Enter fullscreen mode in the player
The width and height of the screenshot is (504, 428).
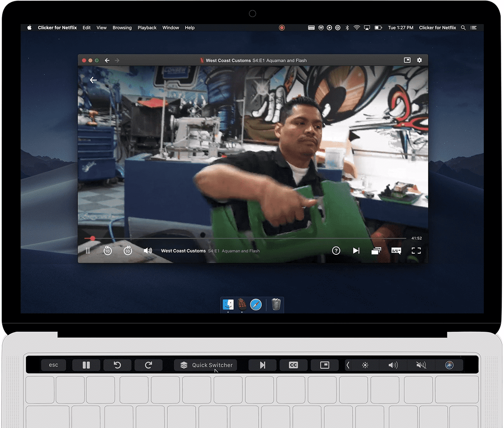tap(416, 251)
